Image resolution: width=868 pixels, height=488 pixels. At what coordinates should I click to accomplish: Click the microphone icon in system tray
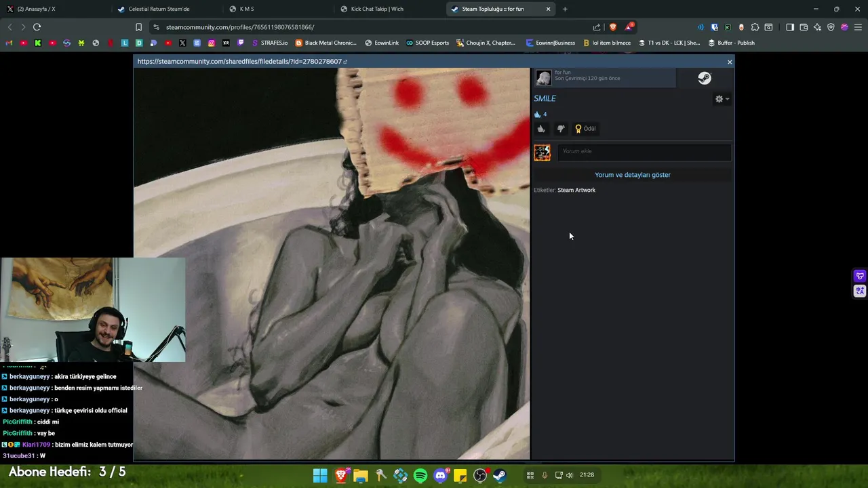pos(545,475)
